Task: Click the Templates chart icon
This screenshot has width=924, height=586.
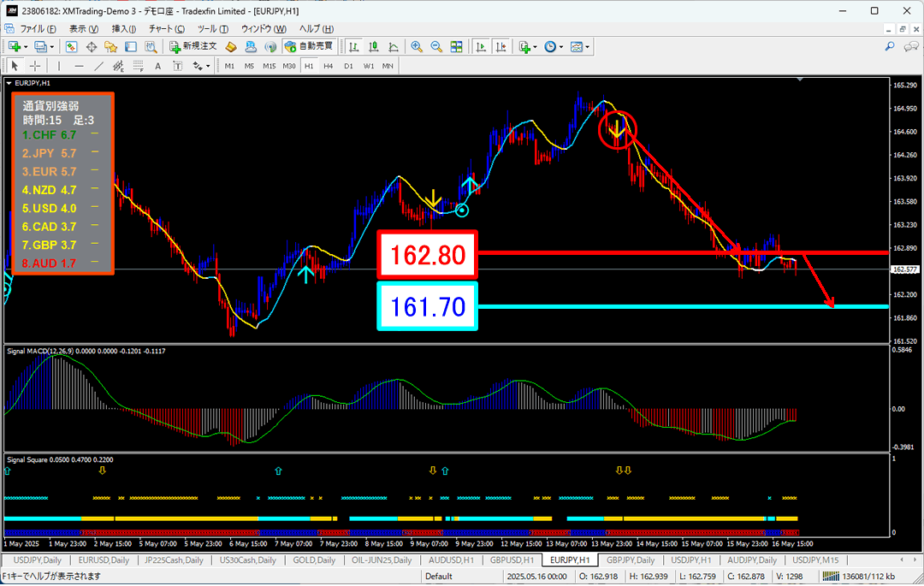Action: tap(577, 46)
